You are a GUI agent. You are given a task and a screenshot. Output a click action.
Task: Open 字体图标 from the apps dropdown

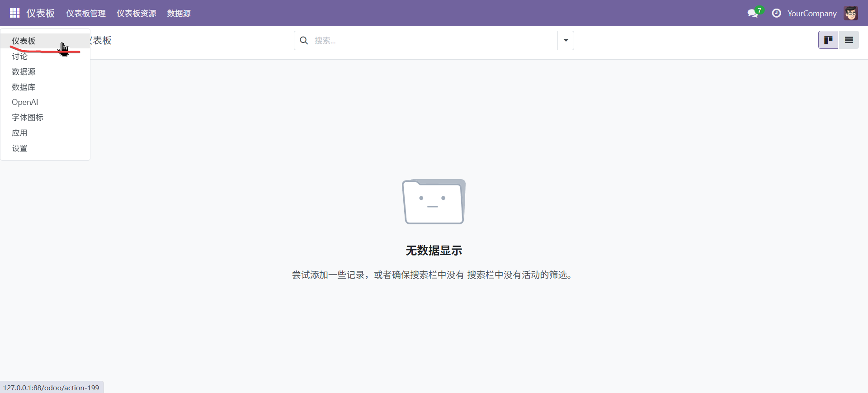[x=28, y=118]
